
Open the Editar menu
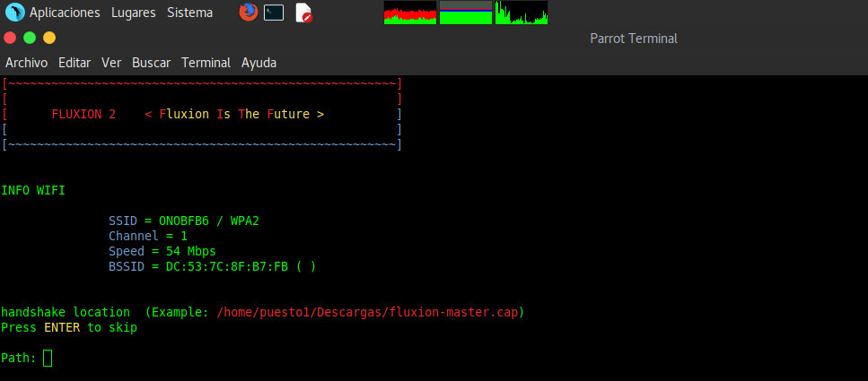[75, 63]
